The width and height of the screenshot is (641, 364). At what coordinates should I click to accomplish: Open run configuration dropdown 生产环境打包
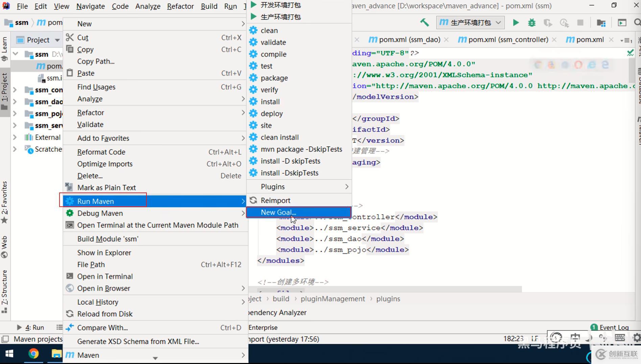pyautogui.click(x=470, y=23)
